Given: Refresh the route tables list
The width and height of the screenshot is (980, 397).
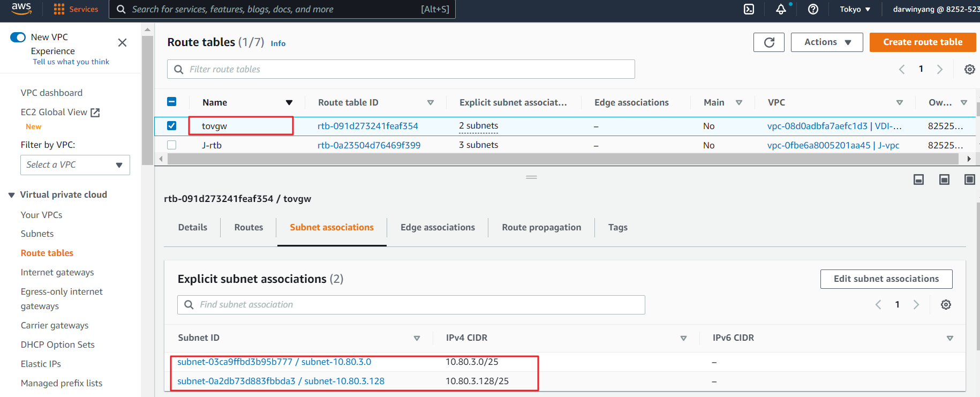Looking at the screenshot, I should click(768, 42).
